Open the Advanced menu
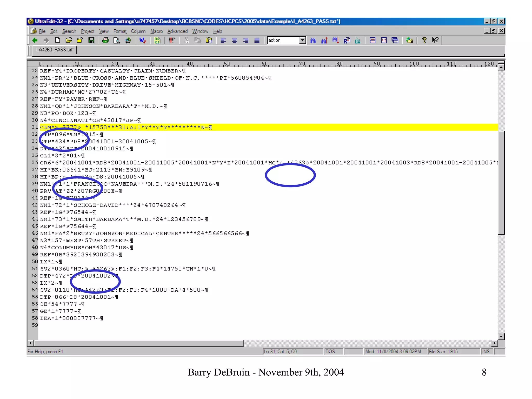 177,31
